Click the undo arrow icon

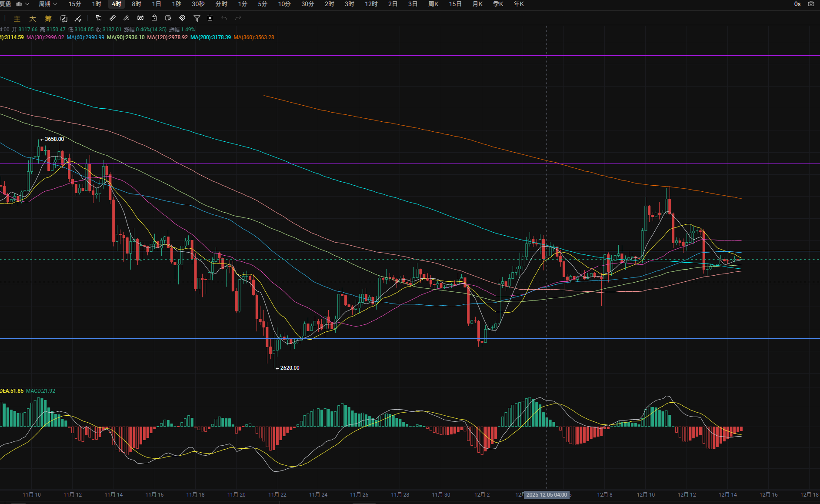[224, 18]
